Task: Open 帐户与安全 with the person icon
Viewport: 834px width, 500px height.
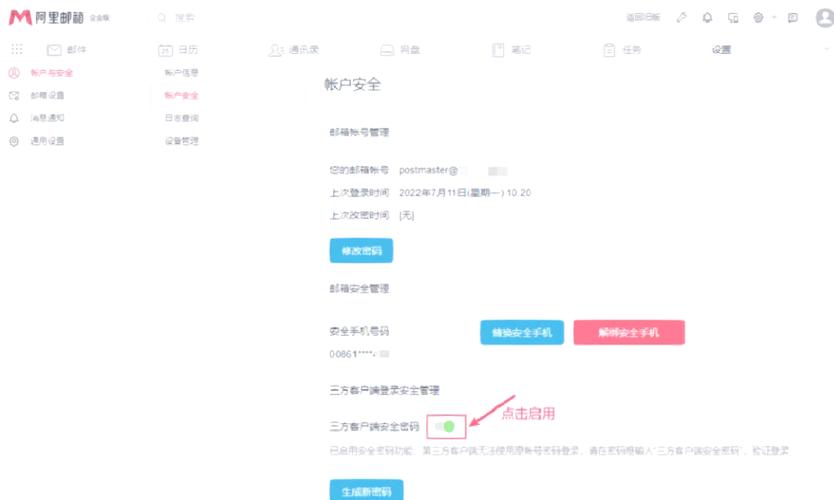Action: click(40, 73)
